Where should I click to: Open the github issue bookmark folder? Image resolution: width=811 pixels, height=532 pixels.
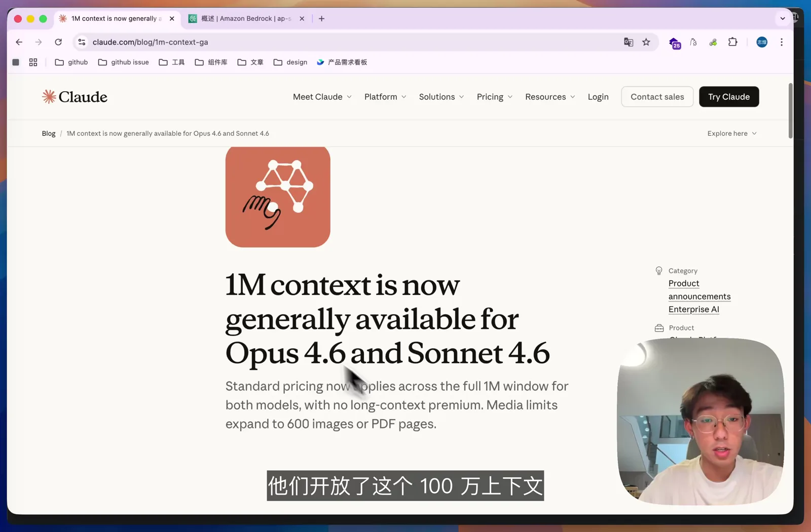124,62
